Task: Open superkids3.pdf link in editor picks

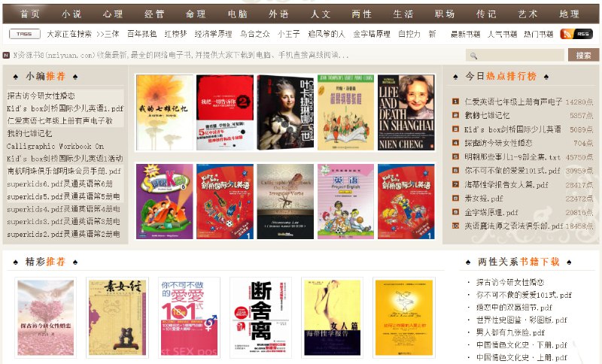Action: pos(63,221)
